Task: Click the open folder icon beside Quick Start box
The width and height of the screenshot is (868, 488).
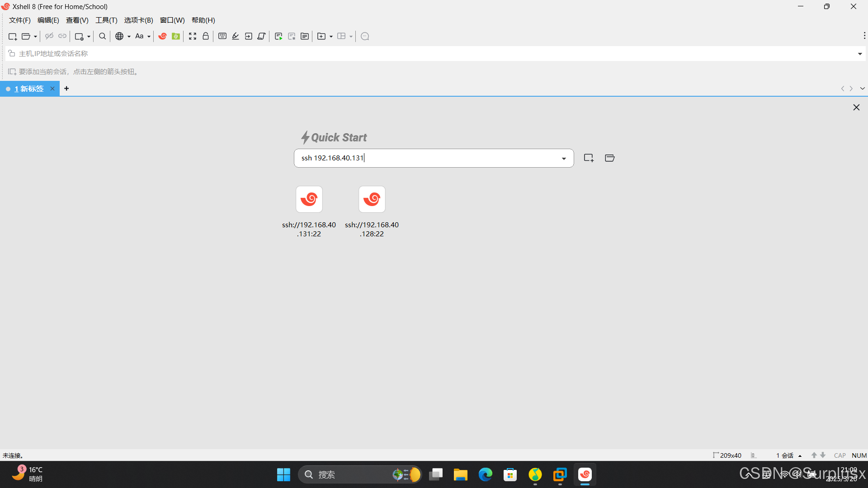Action: [609, 158]
